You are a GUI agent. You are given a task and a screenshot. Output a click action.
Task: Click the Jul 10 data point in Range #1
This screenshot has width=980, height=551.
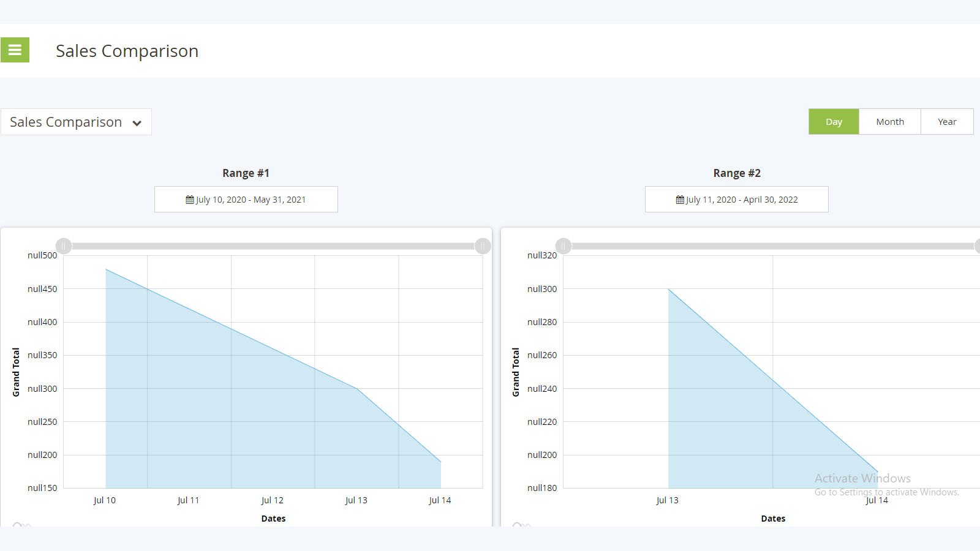pyautogui.click(x=106, y=269)
